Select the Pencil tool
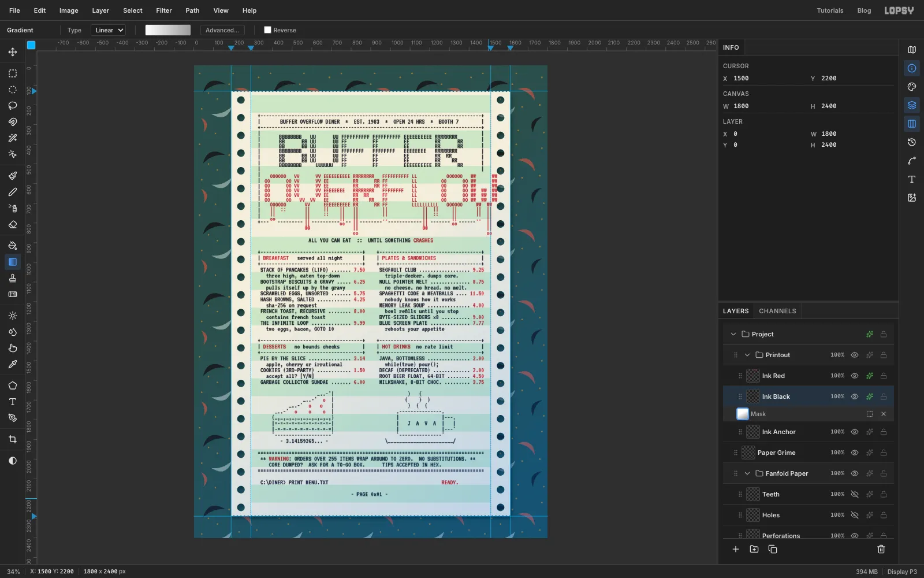Viewport: 924px width, 578px height. pyautogui.click(x=13, y=192)
